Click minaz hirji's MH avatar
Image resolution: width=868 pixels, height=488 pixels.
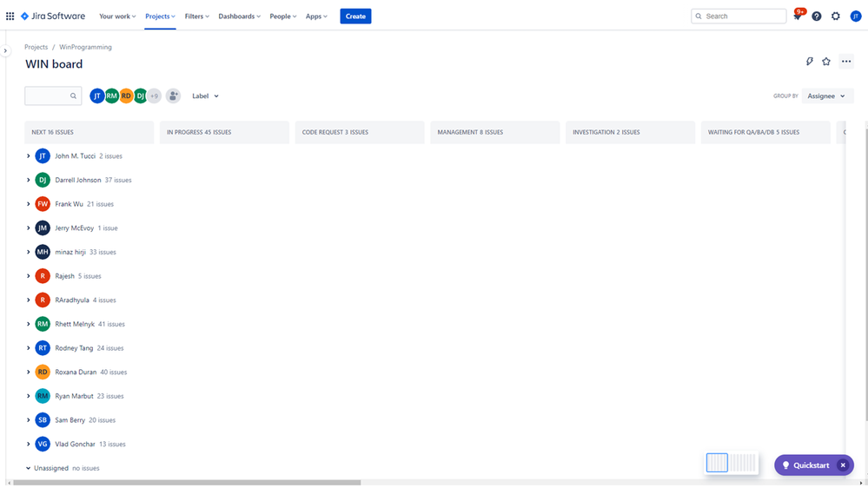pyautogui.click(x=43, y=252)
